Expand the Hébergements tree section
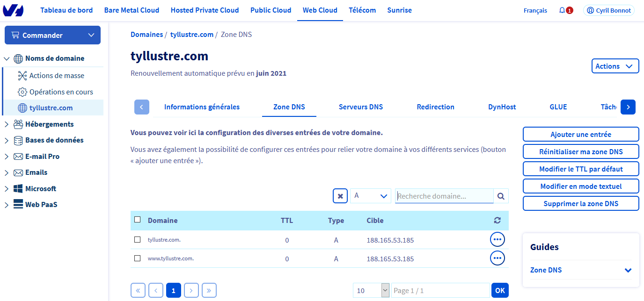 (7, 124)
